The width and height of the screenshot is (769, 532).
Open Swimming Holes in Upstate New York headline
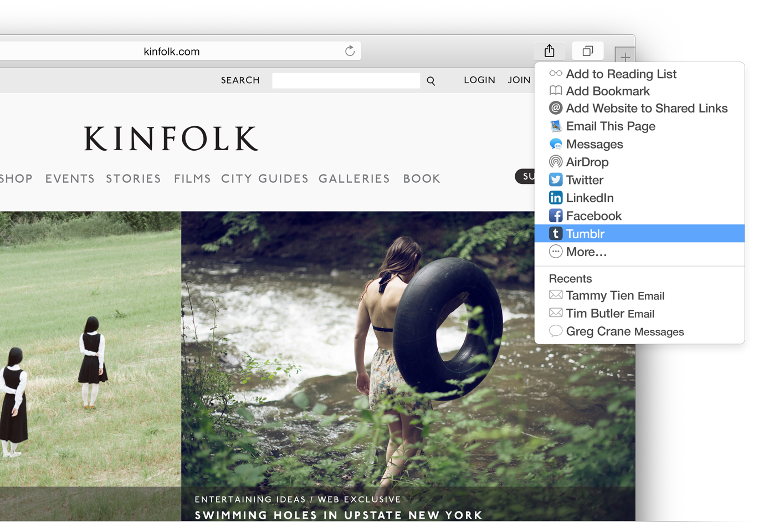click(x=339, y=515)
